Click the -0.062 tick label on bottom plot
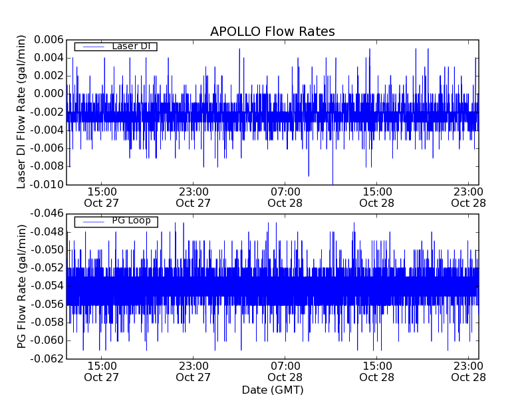Image resolution: width=532 pixels, height=399 pixels. click(x=47, y=358)
